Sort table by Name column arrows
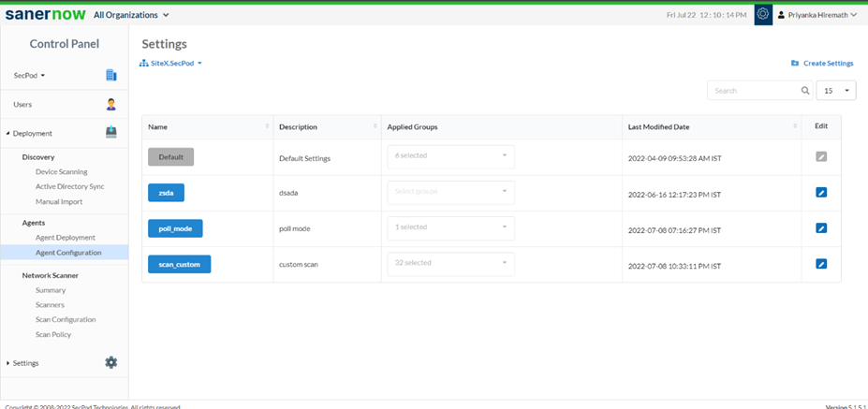This screenshot has width=868, height=409. pyautogui.click(x=268, y=126)
